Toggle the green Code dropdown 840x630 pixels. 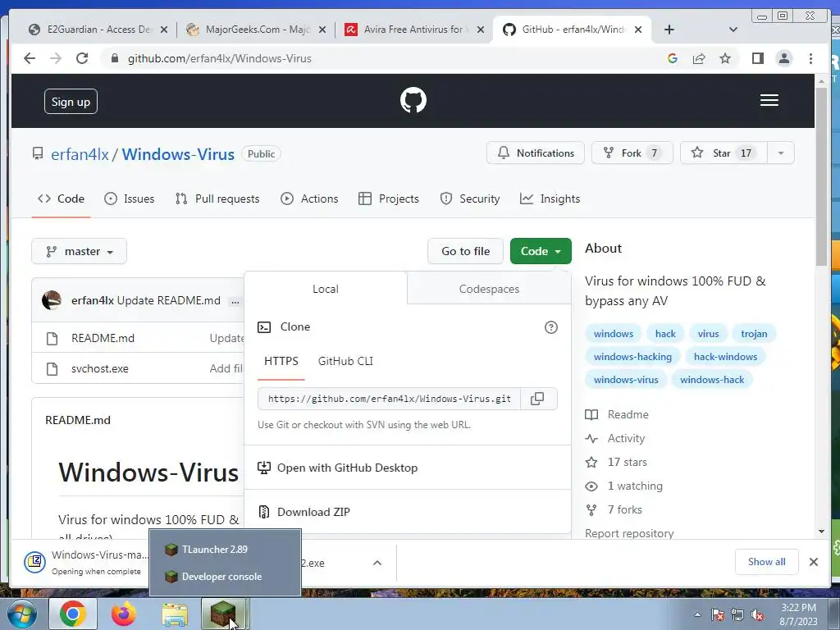(541, 251)
